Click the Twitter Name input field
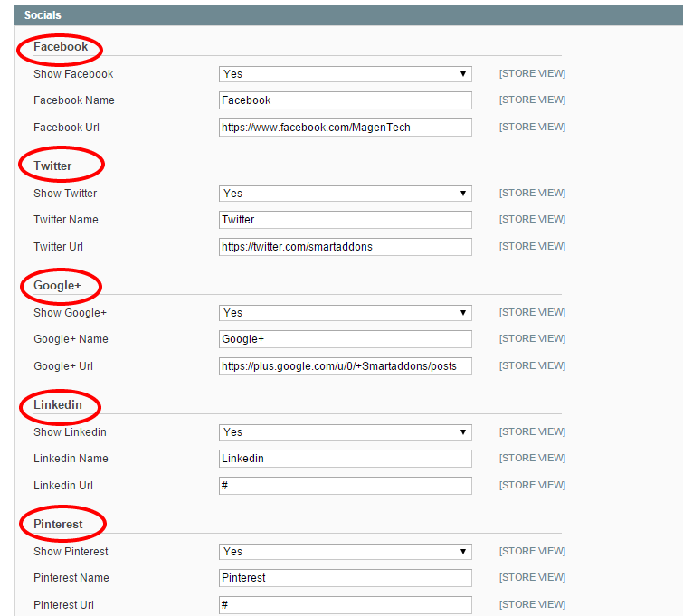The height and width of the screenshot is (616, 683). [x=345, y=220]
